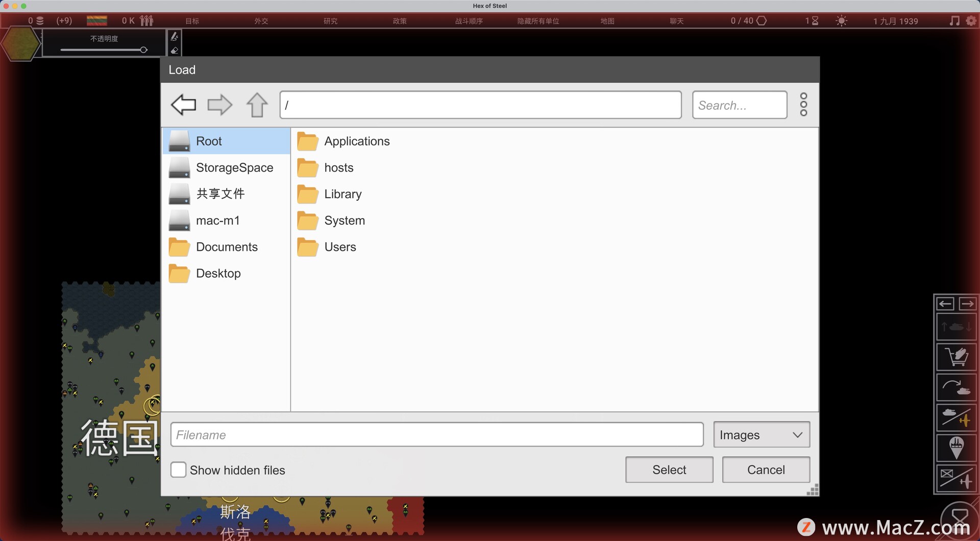This screenshot has height=541, width=980.
Task: Open 外交 (diplomacy) menu
Action: click(x=261, y=21)
